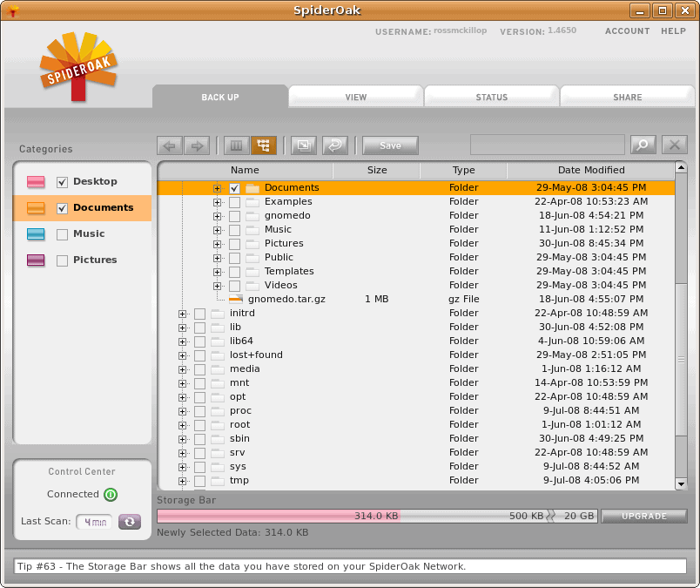Click the back arrow toolbar button
This screenshot has width=700, height=588.
click(x=170, y=145)
